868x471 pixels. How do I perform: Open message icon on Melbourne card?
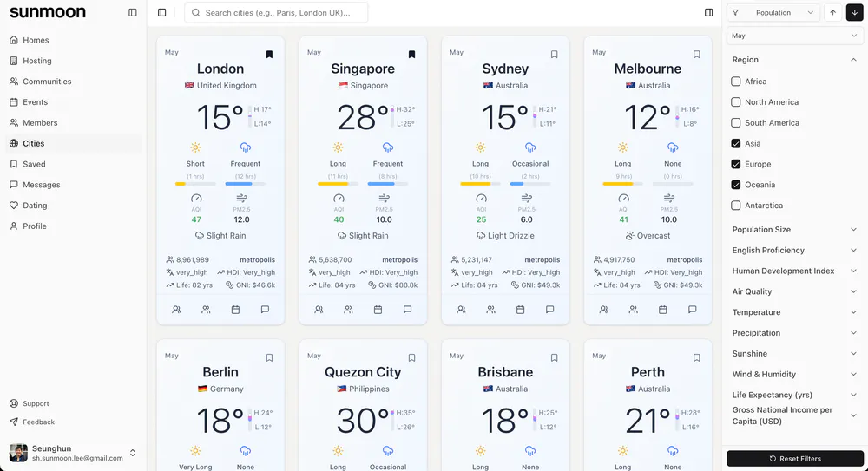click(692, 310)
